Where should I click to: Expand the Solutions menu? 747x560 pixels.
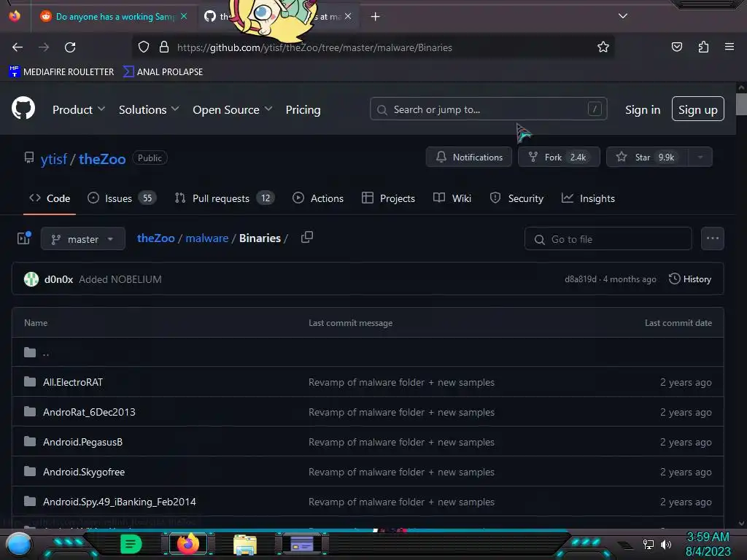click(149, 110)
